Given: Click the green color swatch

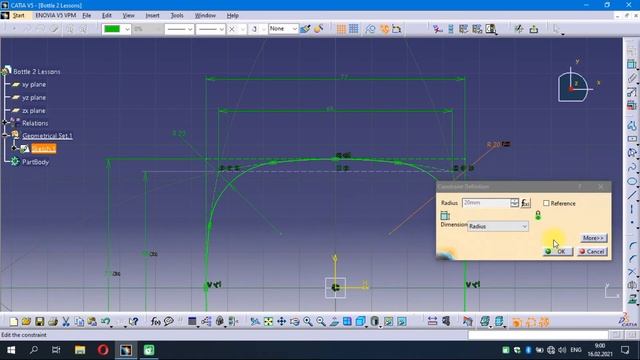Looking at the screenshot, I should pyautogui.click(x=112, y=29).
